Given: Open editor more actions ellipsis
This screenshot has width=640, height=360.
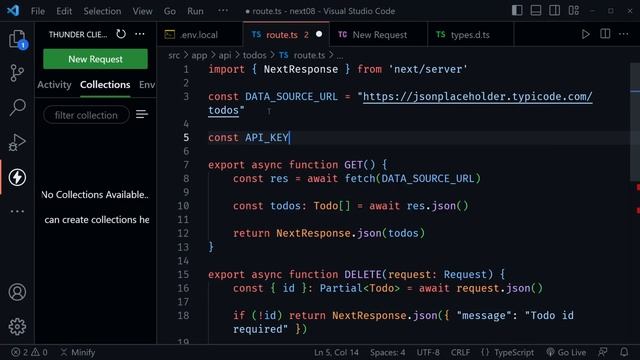Looking at the screenshot, I should point(624,34).
